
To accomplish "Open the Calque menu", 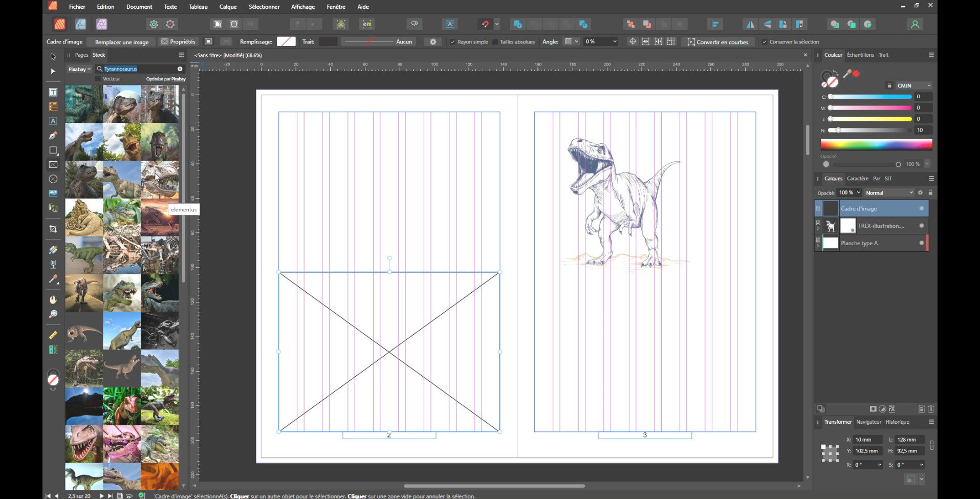I will pyautogui.click(x=228, y=7).
